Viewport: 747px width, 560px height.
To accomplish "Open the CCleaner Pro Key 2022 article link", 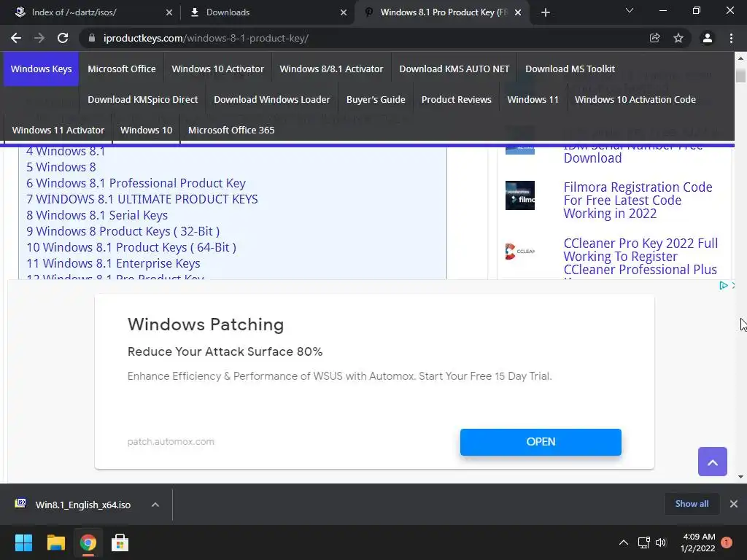I will click(640, 257).
